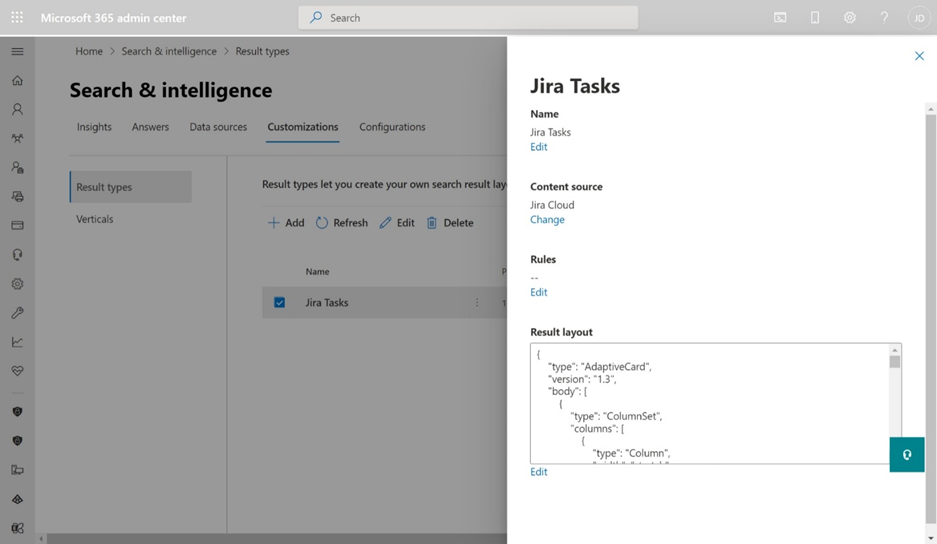Open Users icon in sidebar

[17, 109]
